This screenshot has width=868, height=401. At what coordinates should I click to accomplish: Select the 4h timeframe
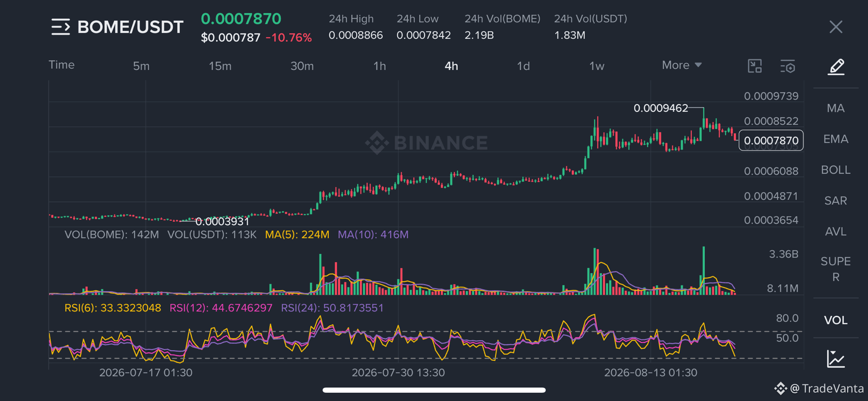pyautogui.click(x=451, y=66)
